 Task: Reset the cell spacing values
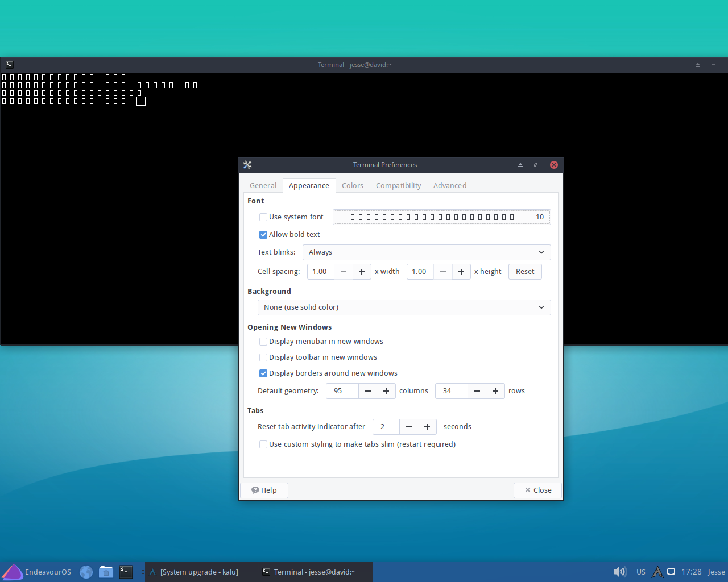[525, 272]
